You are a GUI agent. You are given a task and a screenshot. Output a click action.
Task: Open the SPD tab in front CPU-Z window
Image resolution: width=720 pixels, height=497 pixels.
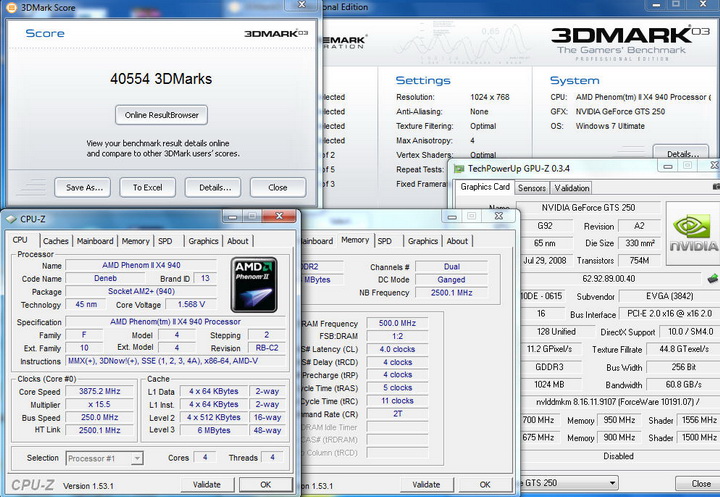point(165,241)
